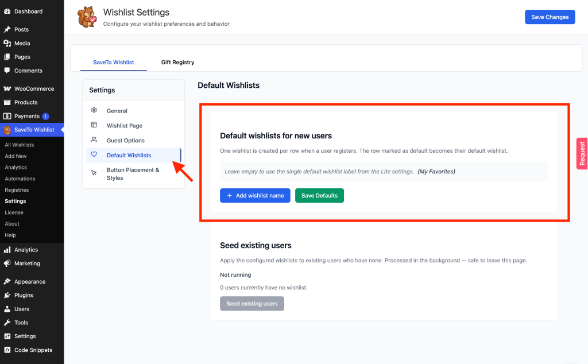Open License submenu link
The width and height of the screenshot is (588, 364).
(14, 212)
